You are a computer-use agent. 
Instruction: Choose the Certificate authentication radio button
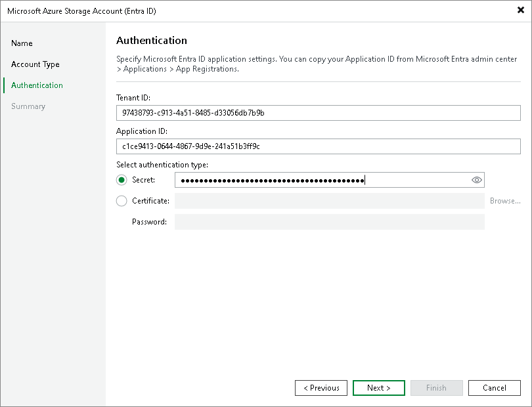point(122,201)
